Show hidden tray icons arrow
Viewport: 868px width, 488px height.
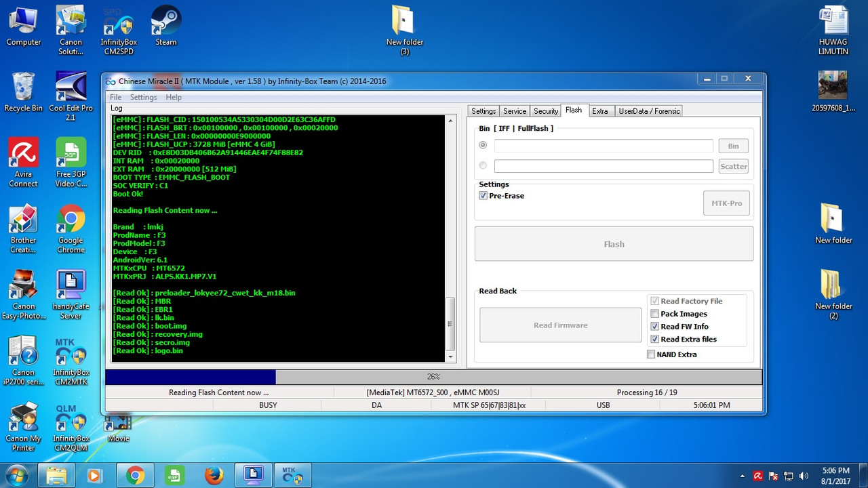coord(742,476)
